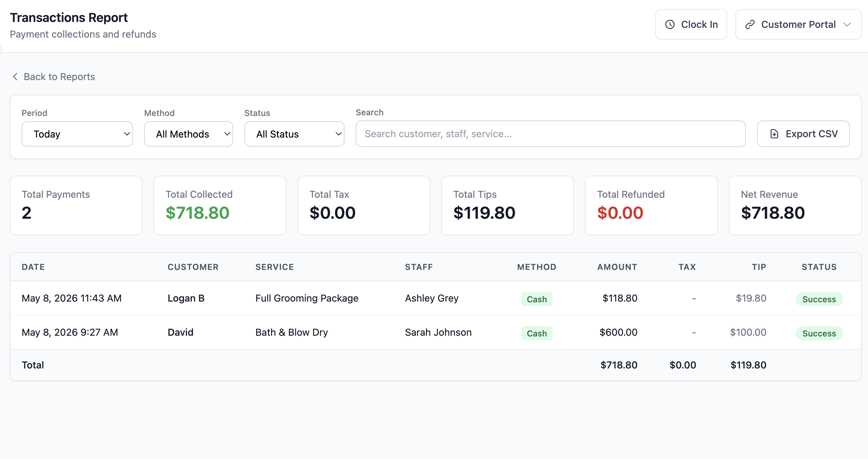Select customer David
The height and width of the screenshot is (459, 868).
point(180,332)
